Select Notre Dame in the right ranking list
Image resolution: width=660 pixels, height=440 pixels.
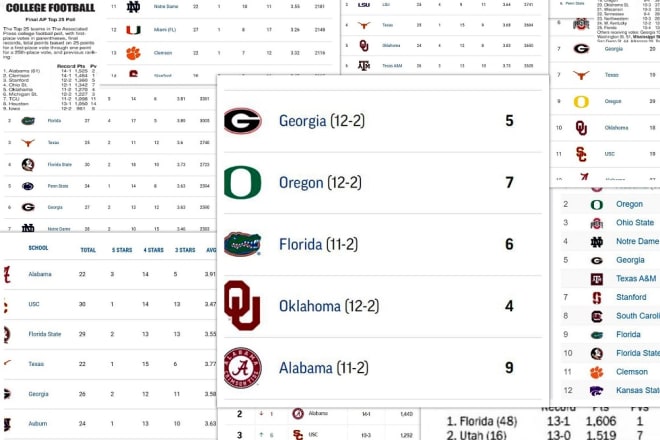coord(637,241)
